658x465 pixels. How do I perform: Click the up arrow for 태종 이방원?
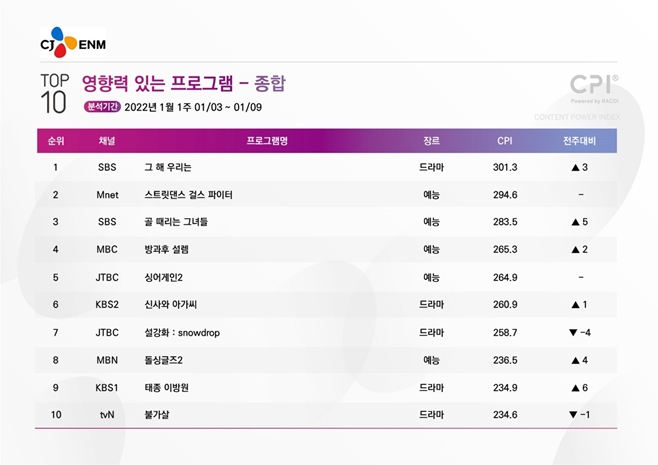572,386
